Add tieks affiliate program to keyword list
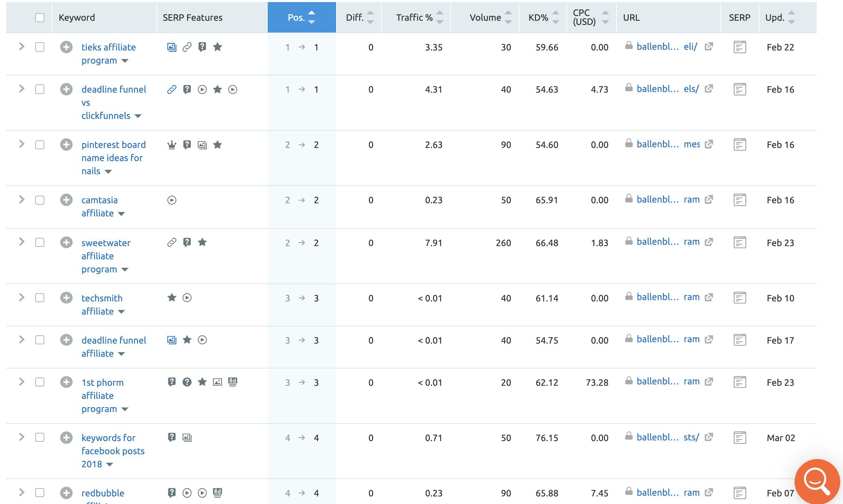The height and width of the screenshot is (504, 843). tap(66, 47)
